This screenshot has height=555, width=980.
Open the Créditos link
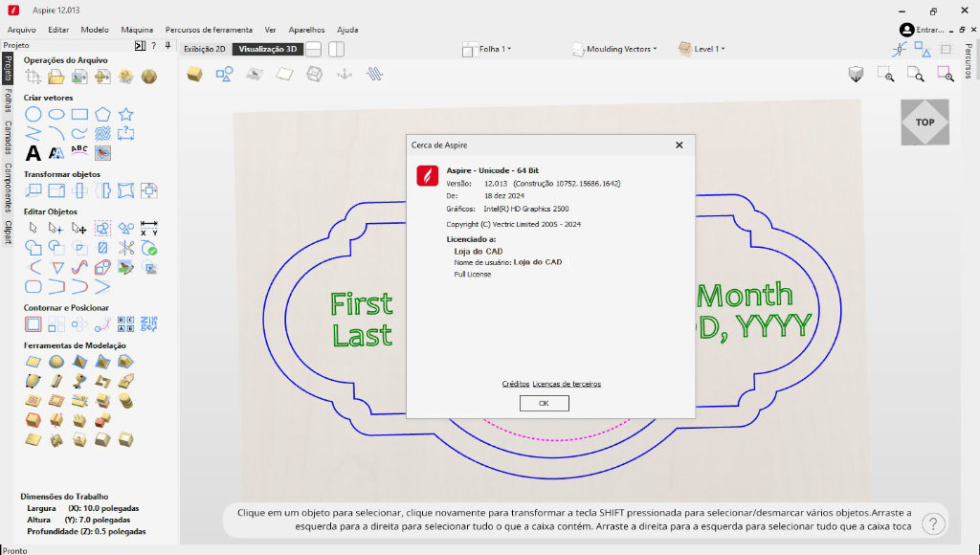pyautogui.click(x=516, y=384)
